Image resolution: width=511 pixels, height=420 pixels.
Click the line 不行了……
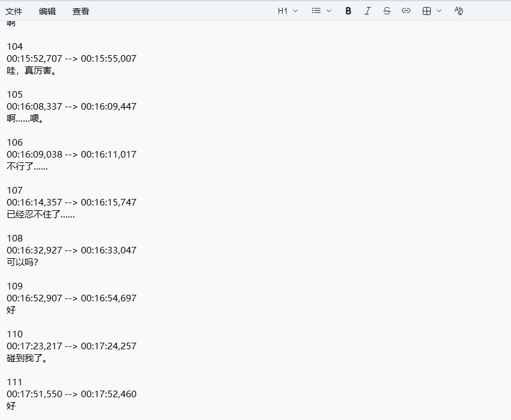[x=27, y=167]
